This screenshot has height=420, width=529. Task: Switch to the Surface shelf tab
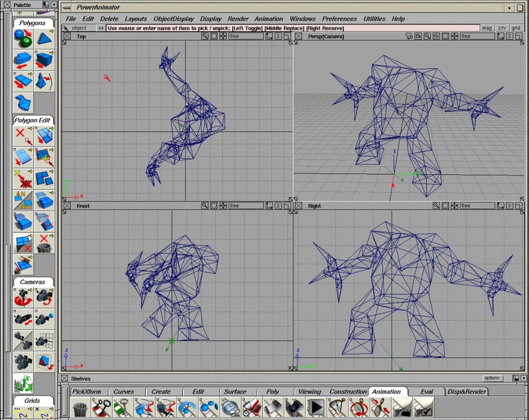click(x=235, y=391)
